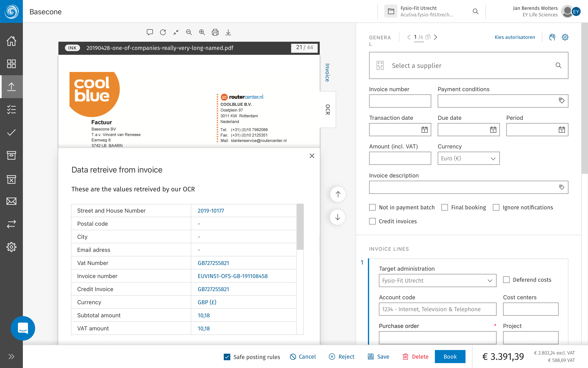Open the rejected box icon in sidebar

11,179
